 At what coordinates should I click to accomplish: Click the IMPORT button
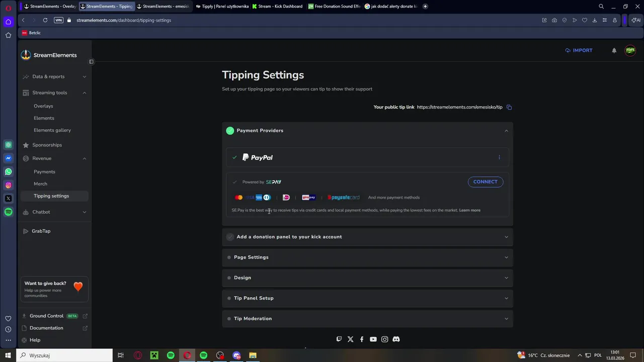tap(579, 50)
